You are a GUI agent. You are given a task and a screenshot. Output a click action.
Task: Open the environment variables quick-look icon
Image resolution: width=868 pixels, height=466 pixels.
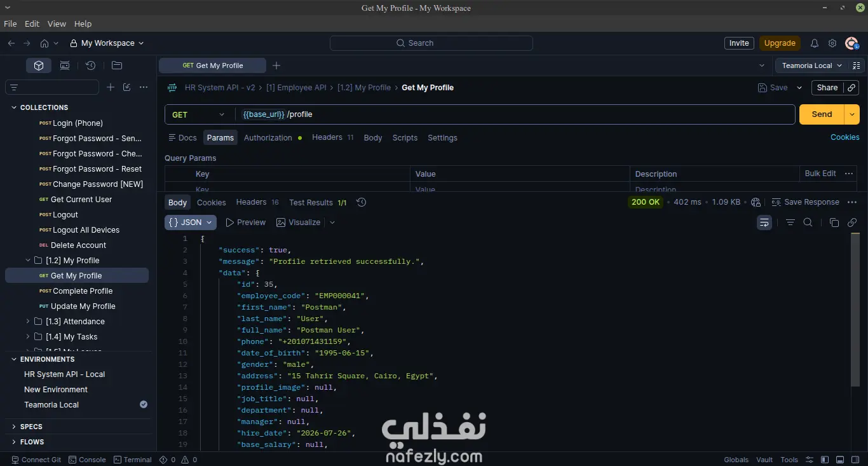click(x=857, y=65)
